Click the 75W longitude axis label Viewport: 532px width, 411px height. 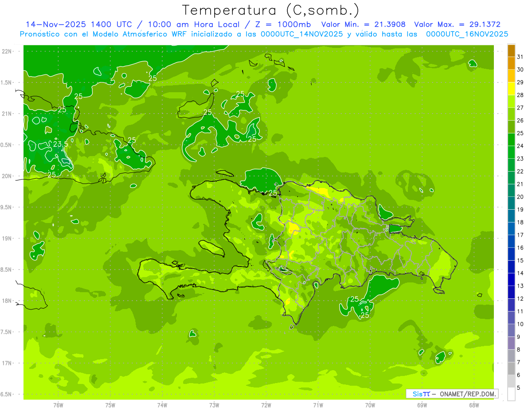(x=110, y=405)
